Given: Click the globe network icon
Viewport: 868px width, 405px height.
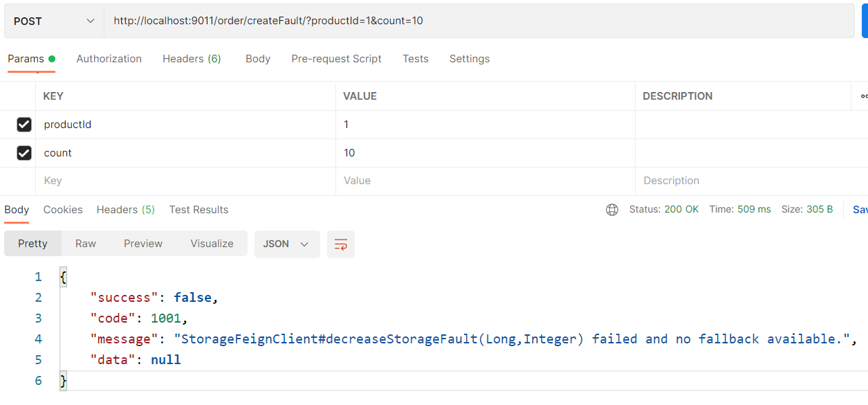Looking at the screenshot, I should [x=612, y=210].
